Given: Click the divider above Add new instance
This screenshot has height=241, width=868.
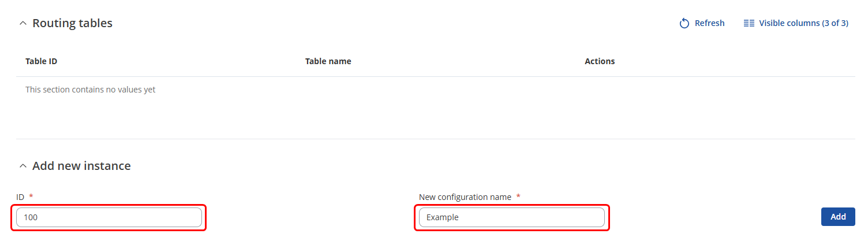Looking at the screenshot, I should (x=435, y=139).
